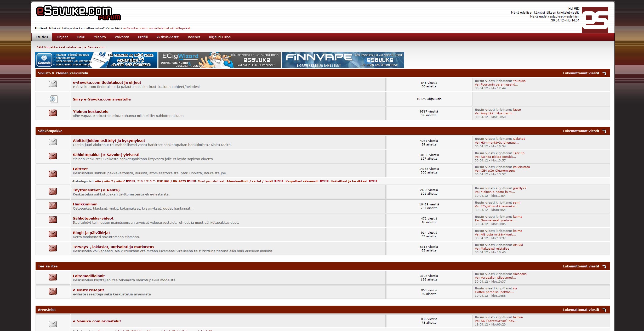Select Yksityisviestit in the navigation bar
Viewport: 644px width, 331px height.
point(167,37)
